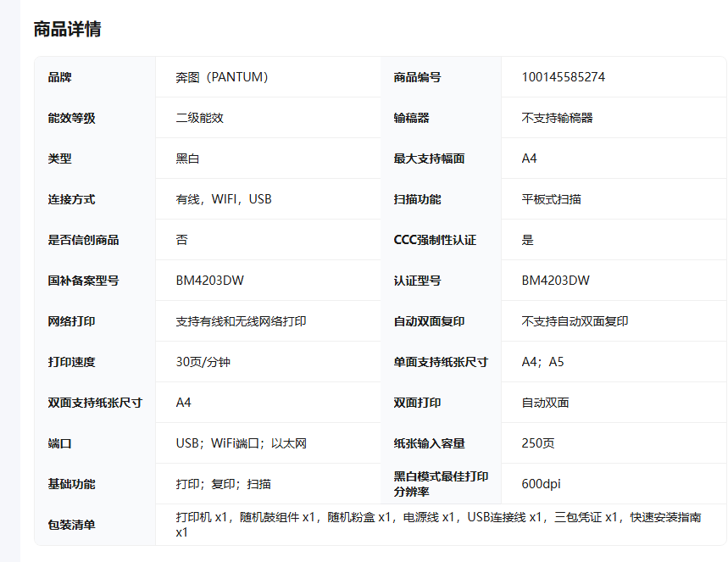Select the 纸张输入容量 label
This screenshot has height=562, width=728.
(x=429, y=443)
